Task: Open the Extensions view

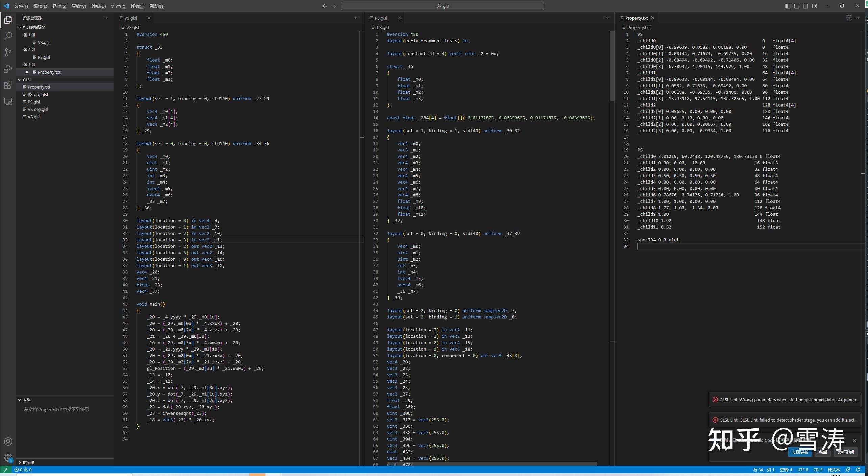Action: pos(8,85)
